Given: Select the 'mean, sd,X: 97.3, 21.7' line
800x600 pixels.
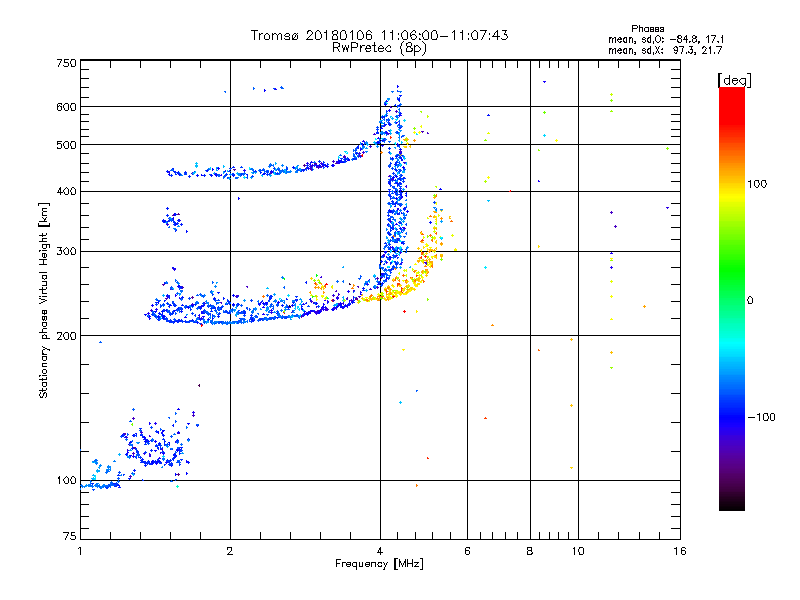Looking at the screenshot, I should coord(665,50).
